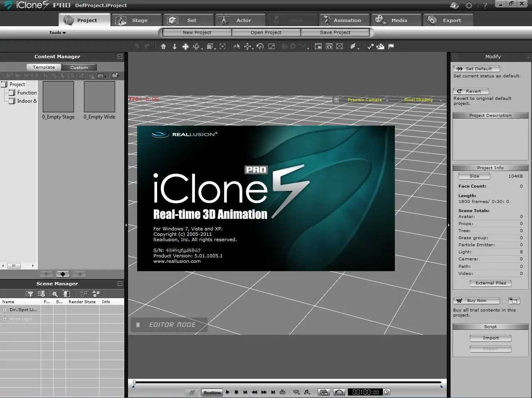Click the New Project button

point(197,32)
